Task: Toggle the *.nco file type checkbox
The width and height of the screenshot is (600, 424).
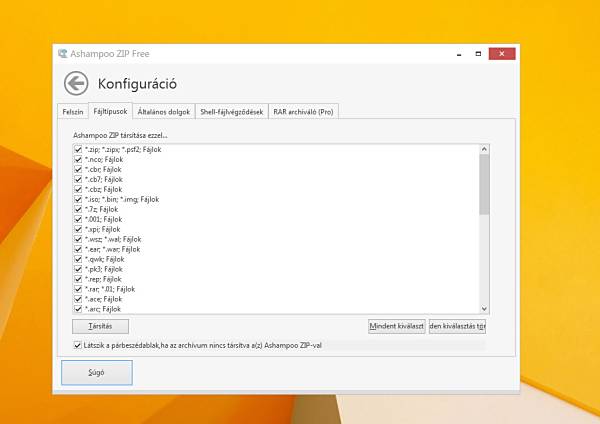Action: coord(78,160)
